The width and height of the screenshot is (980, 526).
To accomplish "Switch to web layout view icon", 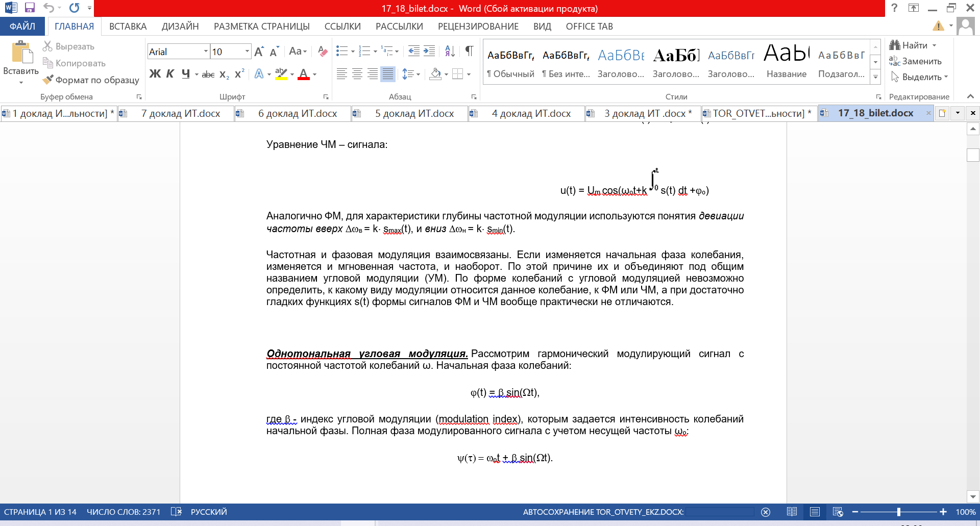I will pyautogui.click(x=838, y=512).
